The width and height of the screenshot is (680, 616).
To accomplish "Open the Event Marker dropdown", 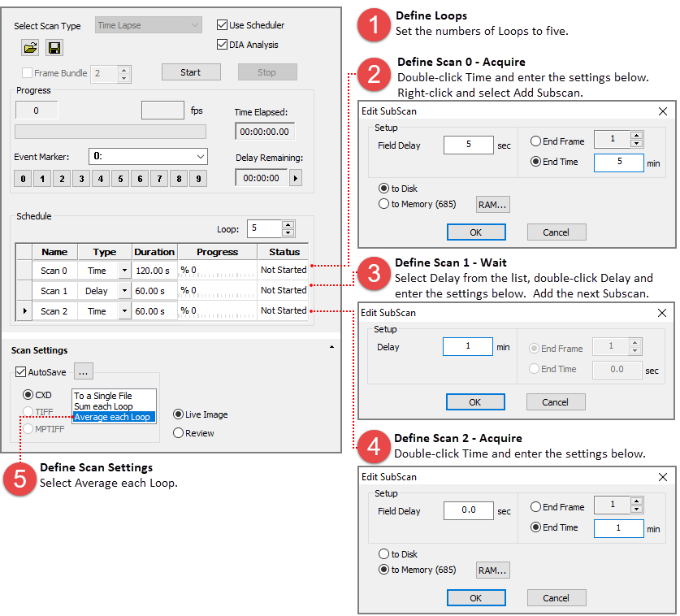I will tap(201, 156).
